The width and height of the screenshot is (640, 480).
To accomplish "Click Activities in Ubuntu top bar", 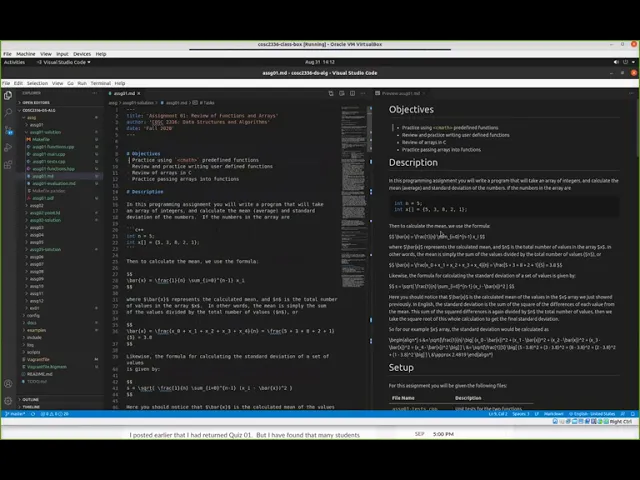I will (x=14, y=62).
